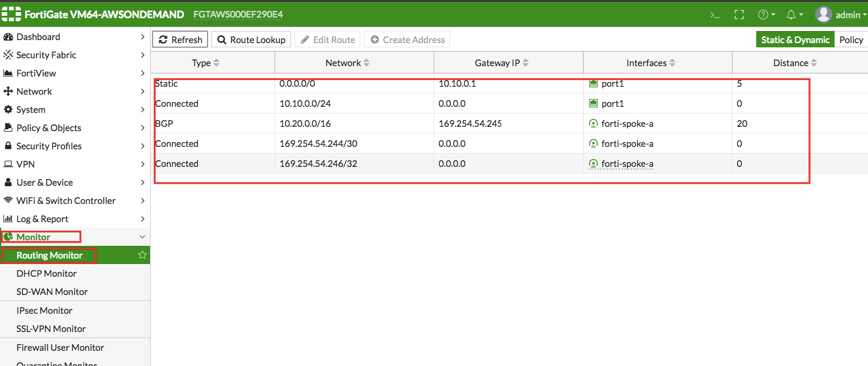Click port1 interface in 10.10.0.0/24 row
The height and width of the screenshot is (366, 868).
point(607,104)
